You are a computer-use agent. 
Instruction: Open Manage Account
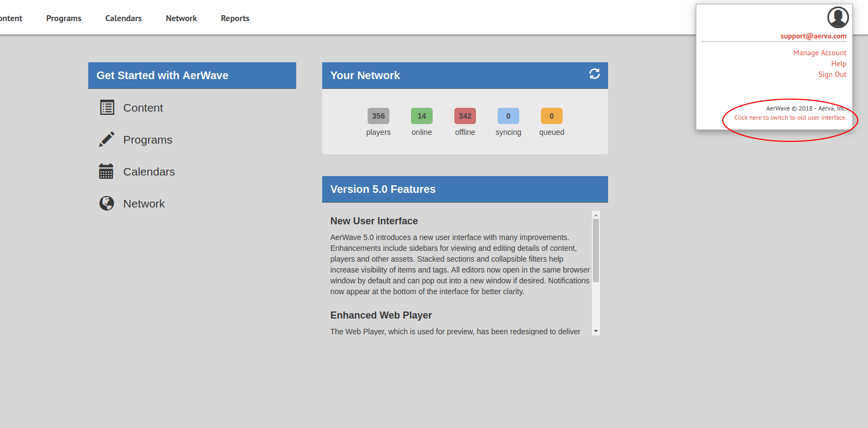click(820, 53)
